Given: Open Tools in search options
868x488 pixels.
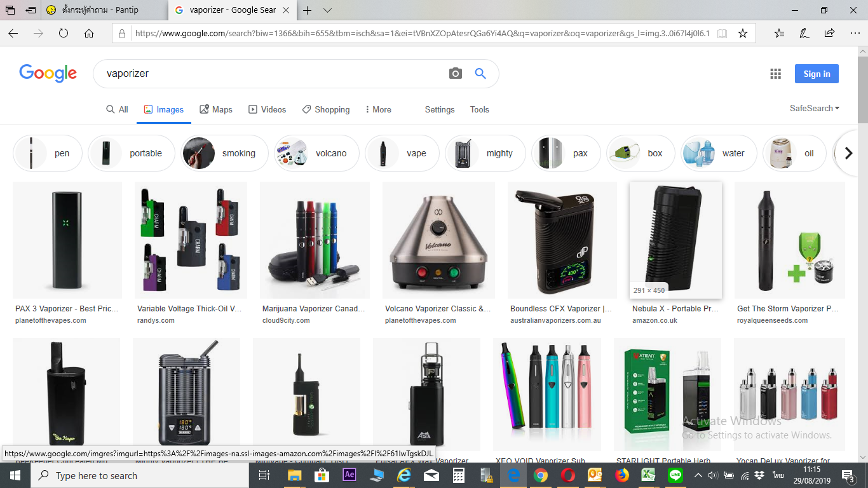Looking at the screenshot, I should click(480, 109).
